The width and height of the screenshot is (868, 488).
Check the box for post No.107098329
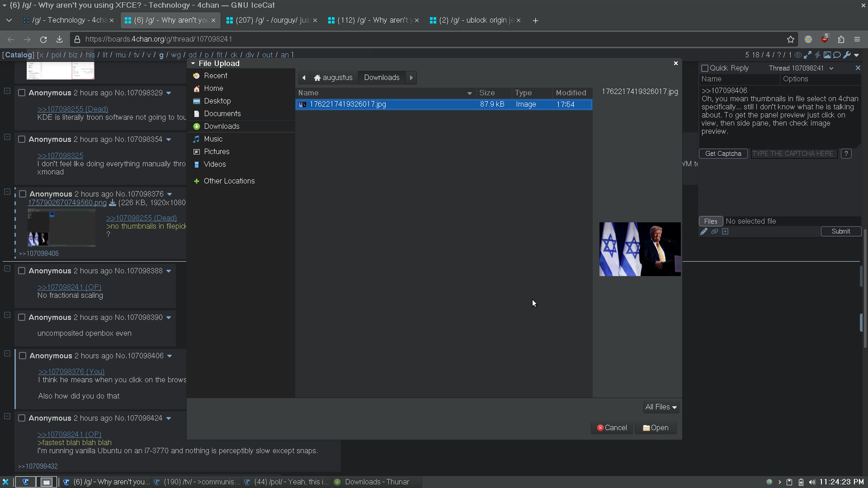coord(21,93)
